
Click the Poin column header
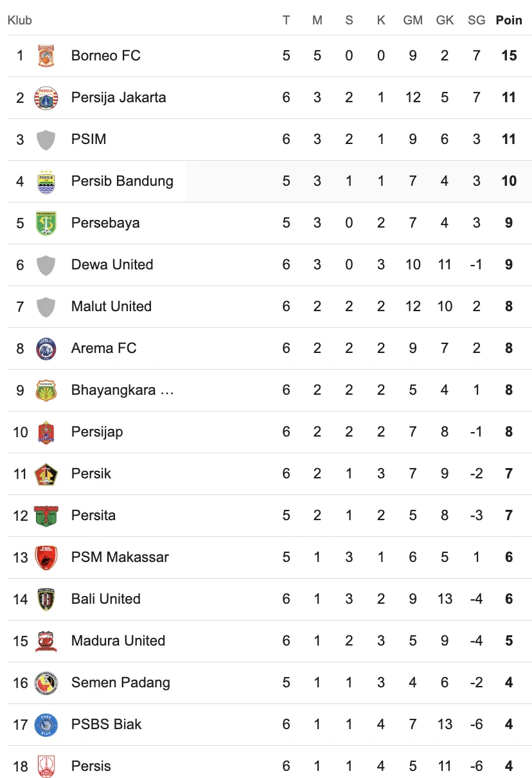click(x=509, y=21)
